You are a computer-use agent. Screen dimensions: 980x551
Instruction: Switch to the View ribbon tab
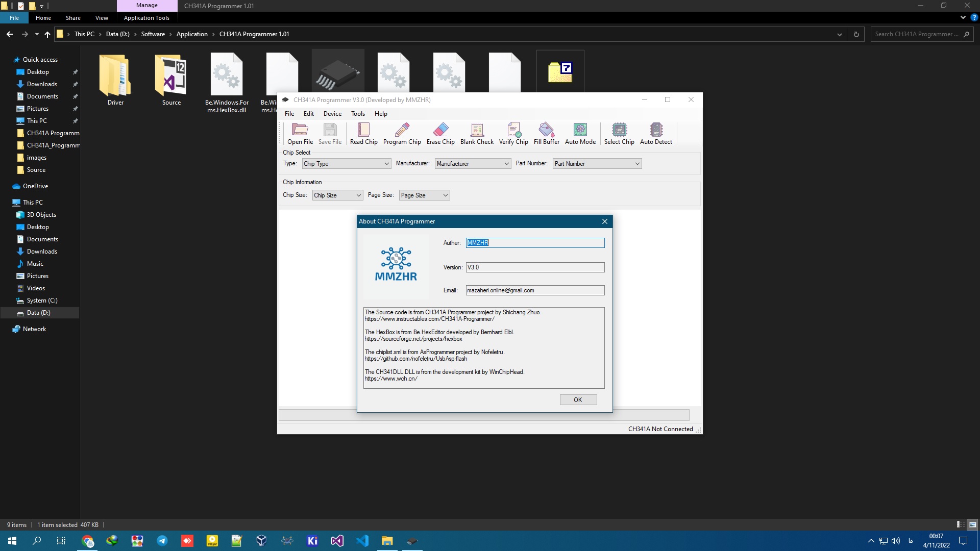102,18
